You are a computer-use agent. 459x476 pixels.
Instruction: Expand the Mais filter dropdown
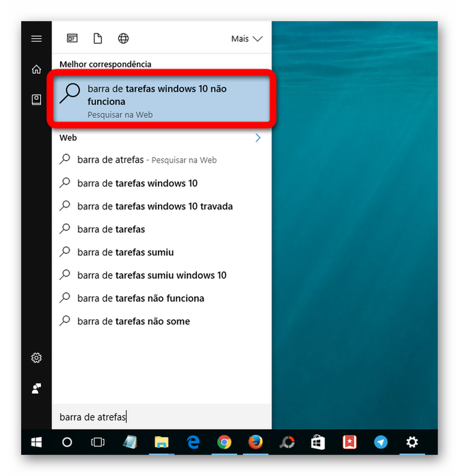[247, 39]
